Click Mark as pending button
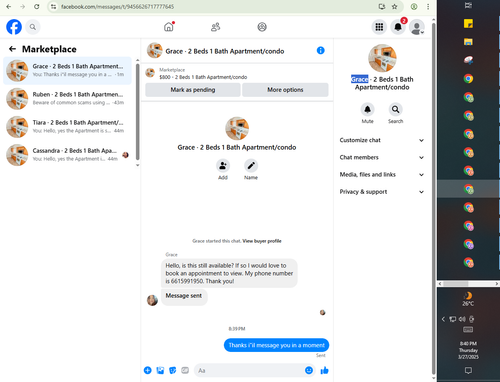 pos(193,90)
